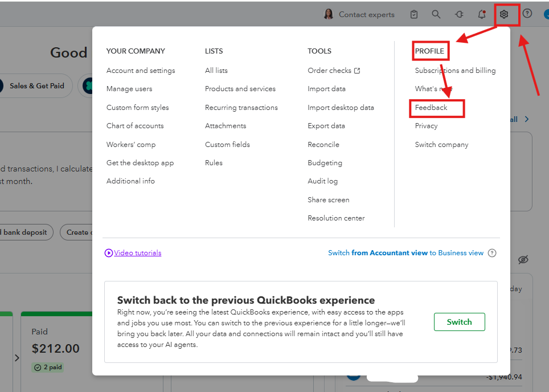Click the play icon beside Video tutorials
549x392 pixels.
point(109,253)
